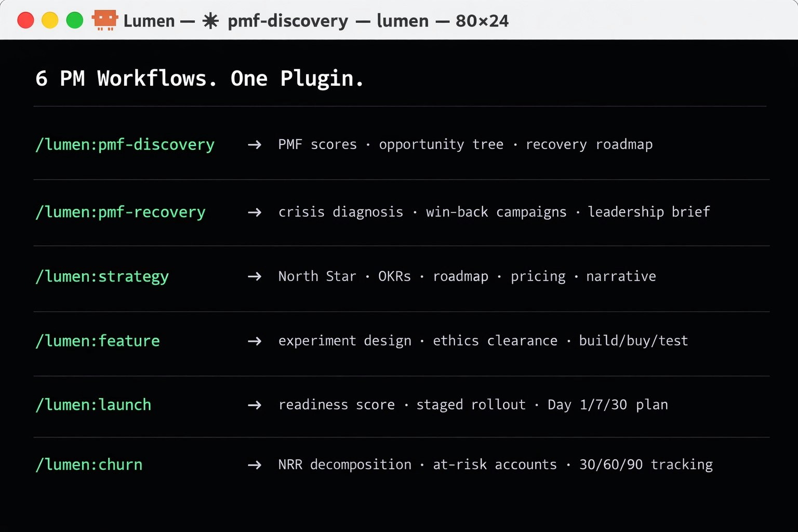Click the heading '6 PM Workflows. One Plugin.'
The image size is (798, 532).
coord(199,78)
